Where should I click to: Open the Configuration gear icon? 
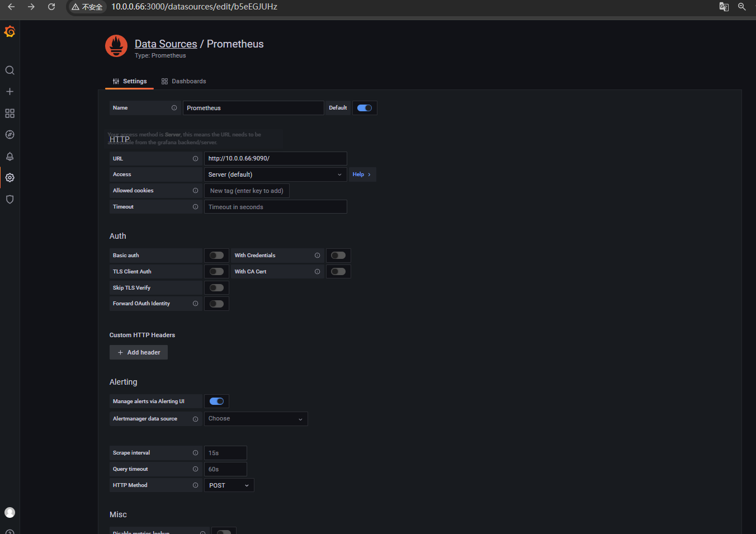coord(10,178)
